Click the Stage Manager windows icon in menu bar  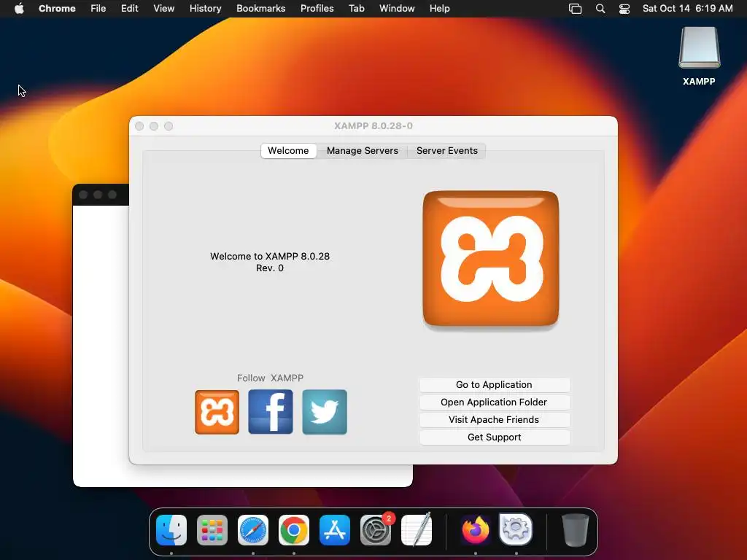[x=576, y=9]
